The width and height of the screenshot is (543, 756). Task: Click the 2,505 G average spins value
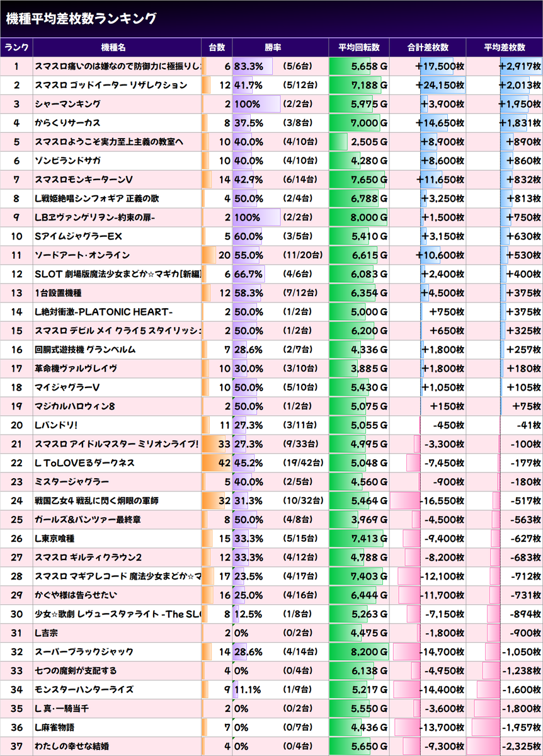[x=369, y=142]
